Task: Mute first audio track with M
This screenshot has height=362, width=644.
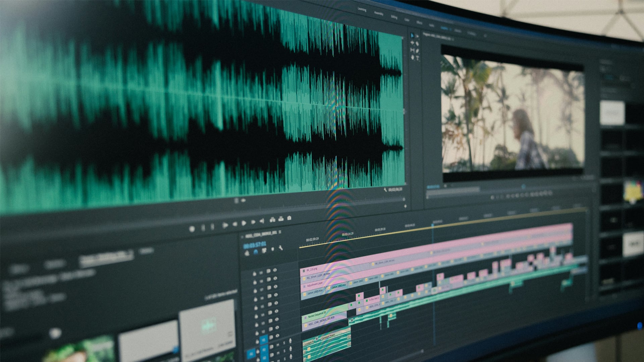Action: coord(278,345)
